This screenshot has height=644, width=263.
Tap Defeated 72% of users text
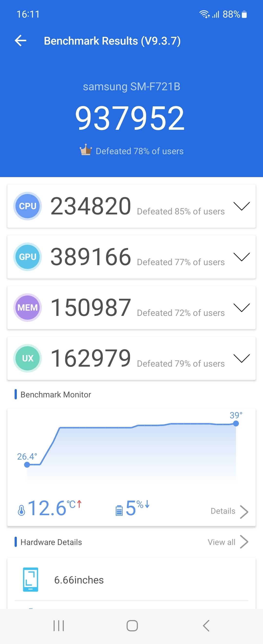tap(181, 313)
